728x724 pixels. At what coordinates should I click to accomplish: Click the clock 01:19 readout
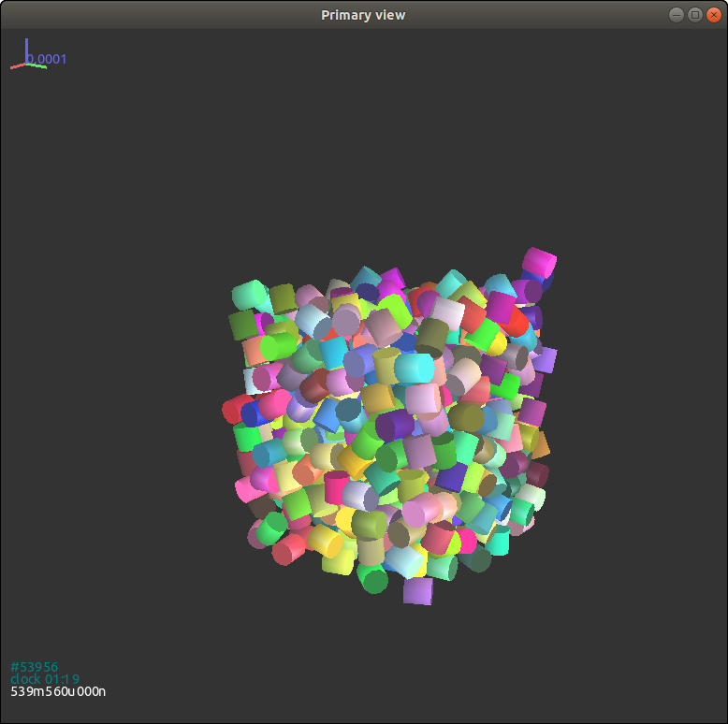[x=45, y=679]
